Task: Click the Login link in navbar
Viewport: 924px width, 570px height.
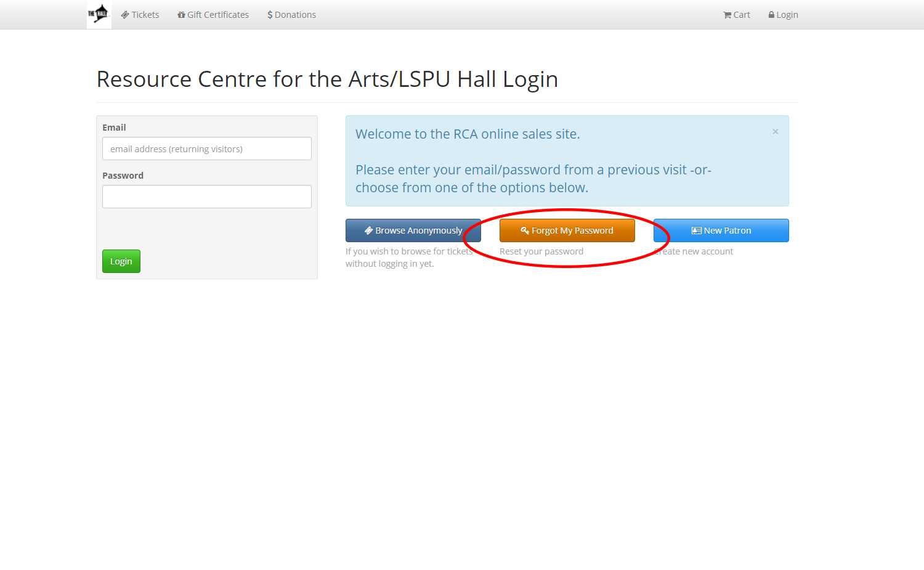Action: [783, 15]
